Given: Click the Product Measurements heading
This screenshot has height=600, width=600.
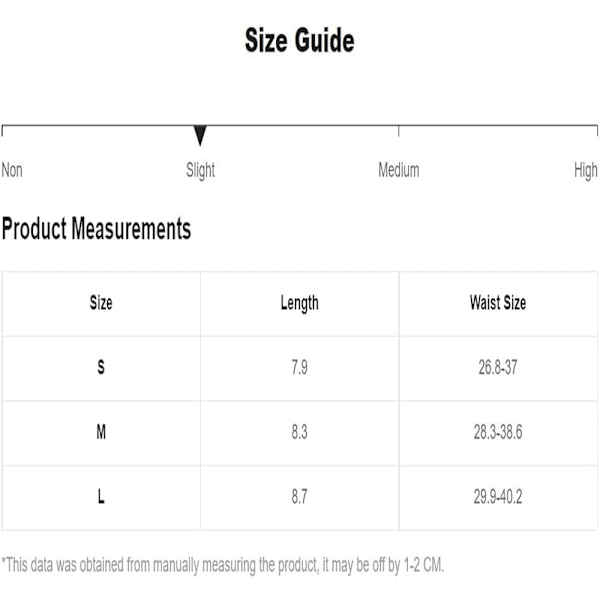Looking at the screenshot, I should [96, 228].
